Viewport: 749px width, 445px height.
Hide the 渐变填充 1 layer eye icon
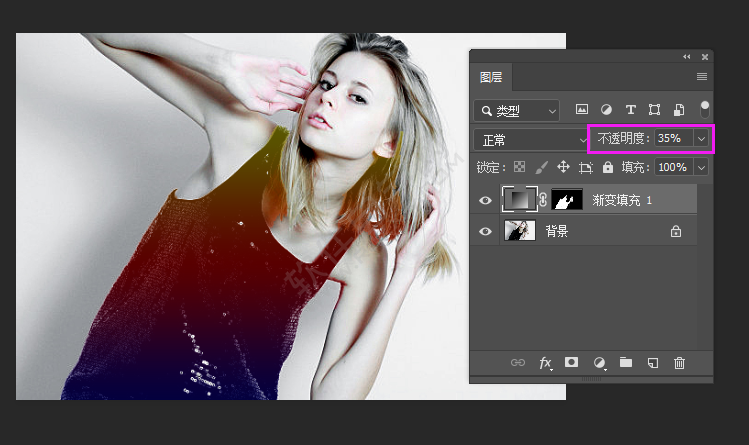click(486, 200)
